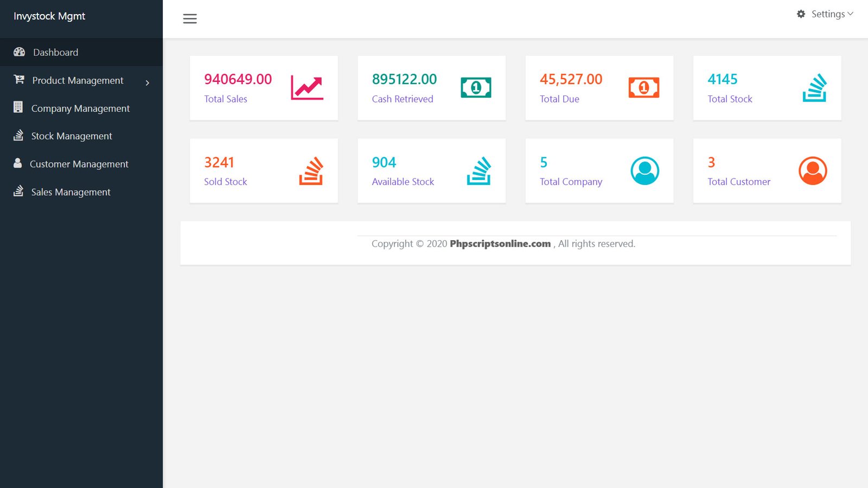Click the 940649.00 sales value

[x=238, y=79]
